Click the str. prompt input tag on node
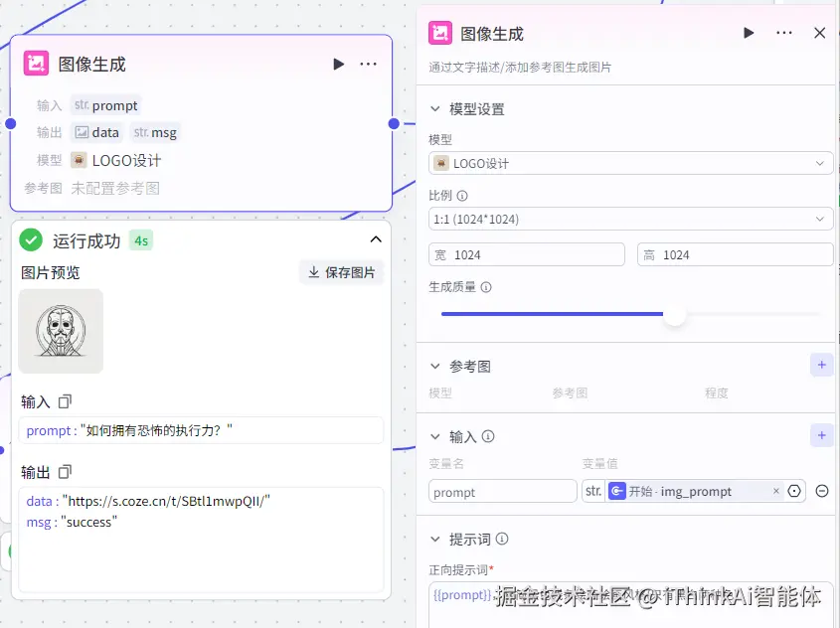 (x=106, y=105)
